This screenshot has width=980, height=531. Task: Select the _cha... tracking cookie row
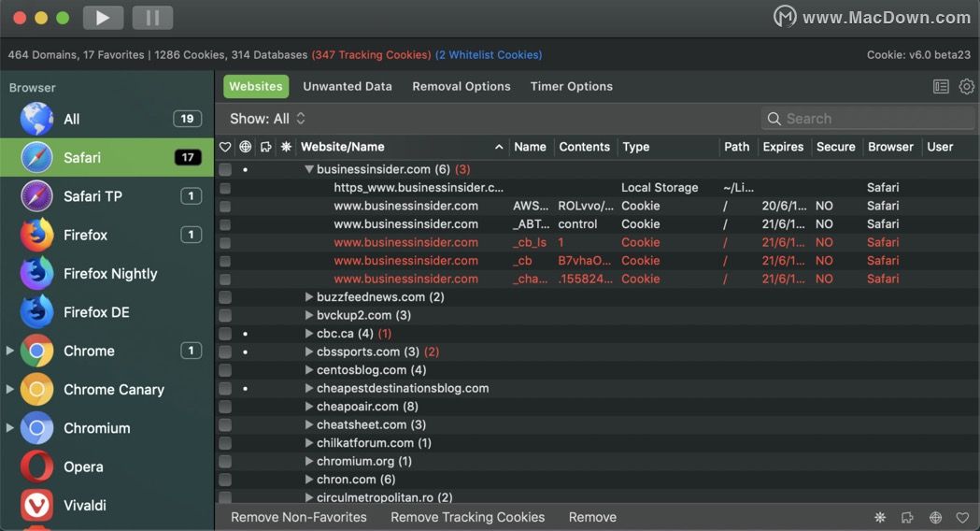pyautogui.click(x=598, y=279)
